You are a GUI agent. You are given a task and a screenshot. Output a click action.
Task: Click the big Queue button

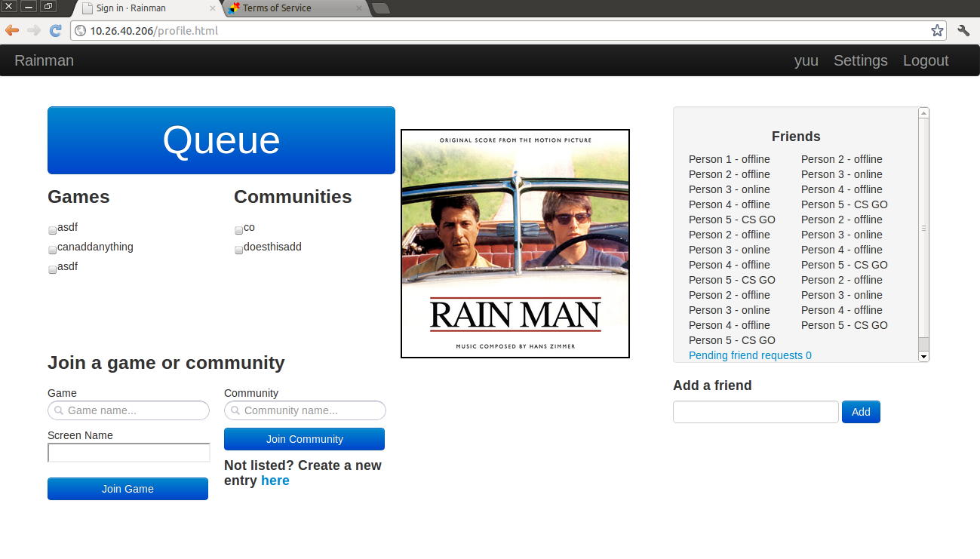[221, 140]
